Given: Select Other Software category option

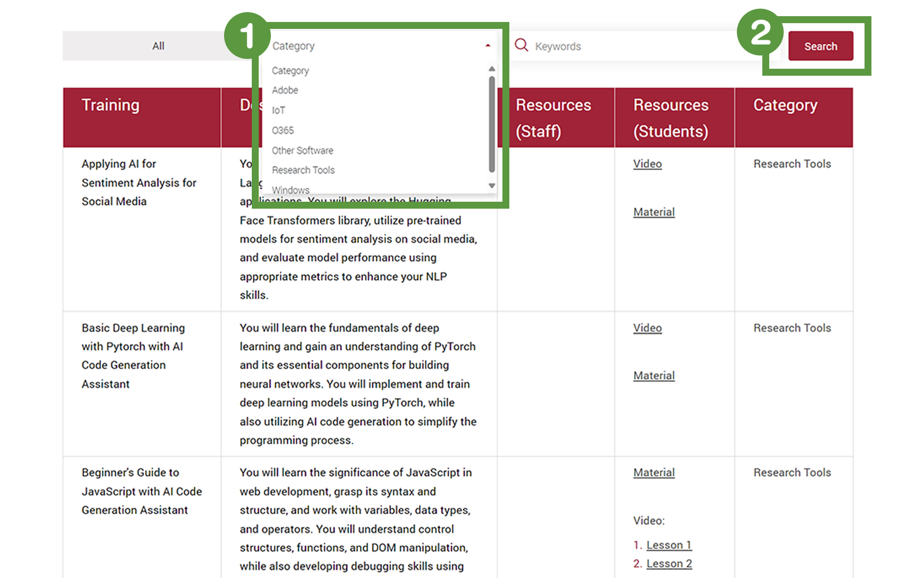Looking at the screenshot, I should [303, 150].
